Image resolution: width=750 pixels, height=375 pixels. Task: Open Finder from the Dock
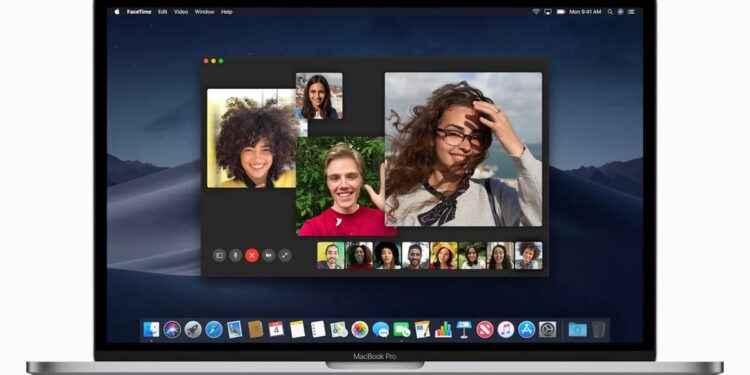point(151,330)
